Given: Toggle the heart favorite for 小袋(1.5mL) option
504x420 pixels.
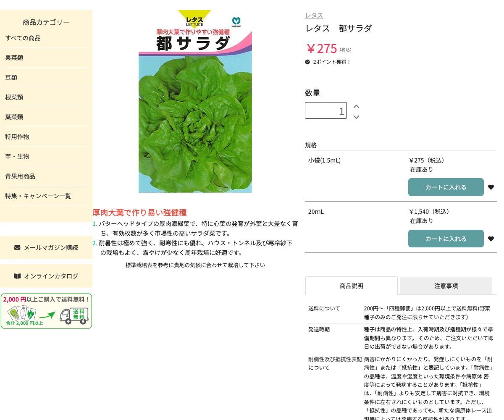Looking at the screenshot, I should click(491, 187).
